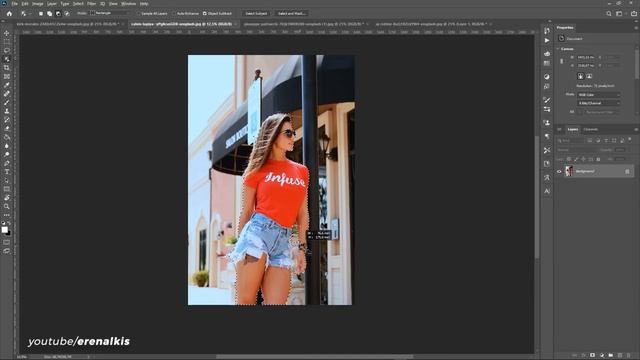The height and width of the screenshot is (360, 640).
Task: Select the Pen tool
Action: click(7, 163)
